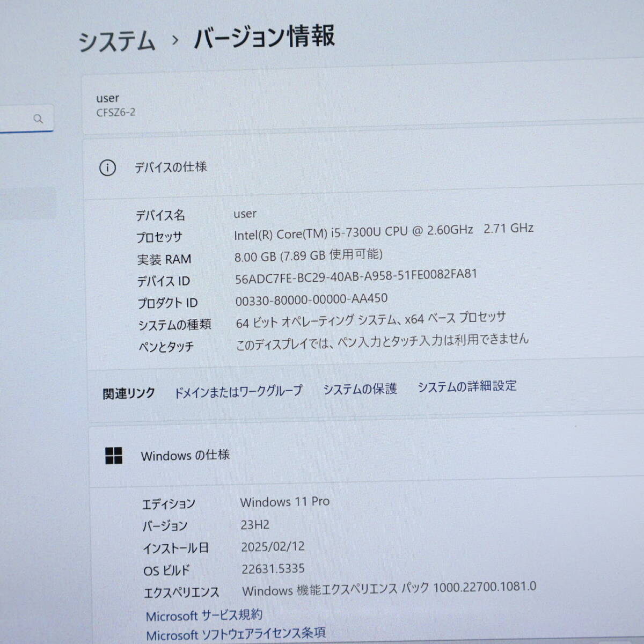The width and height of the screenshot is (644, 644).
Task: Click the システムの種類 label
Action: click(x=174, y=325)
